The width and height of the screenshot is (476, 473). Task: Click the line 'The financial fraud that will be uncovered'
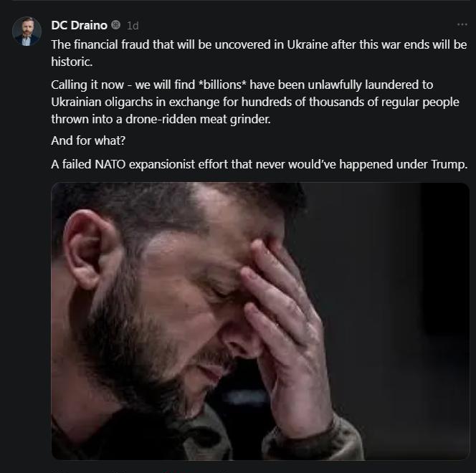point(259,44)
